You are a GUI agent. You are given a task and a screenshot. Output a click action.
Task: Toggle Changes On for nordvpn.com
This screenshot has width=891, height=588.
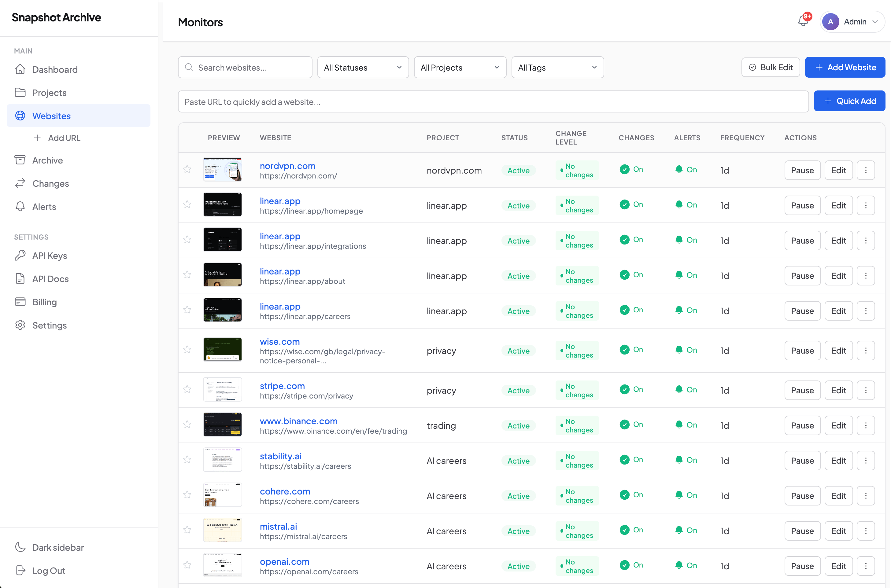pyautogui.click(x=631, y=170)
